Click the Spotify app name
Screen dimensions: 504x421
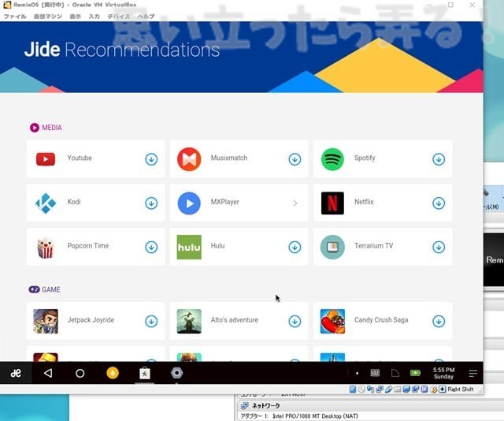tap(365, 158)
